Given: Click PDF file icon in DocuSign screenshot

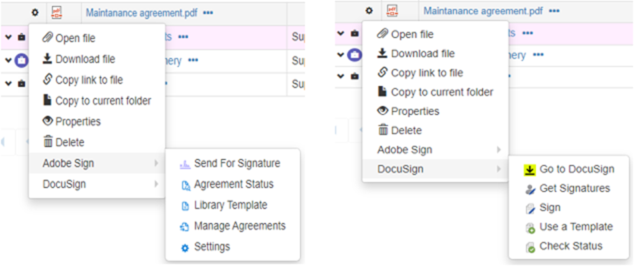Looking at the screenshot, I should [x=392, y=11].
